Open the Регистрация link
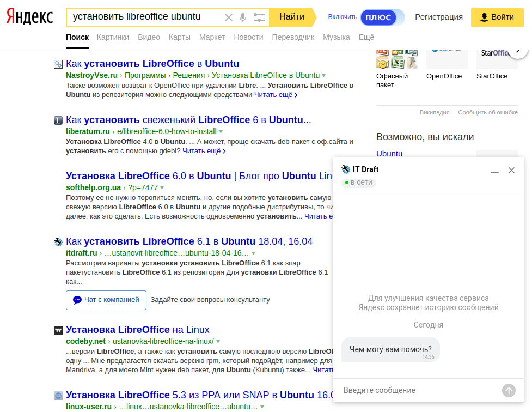532x412 pixels. [439, 17]
